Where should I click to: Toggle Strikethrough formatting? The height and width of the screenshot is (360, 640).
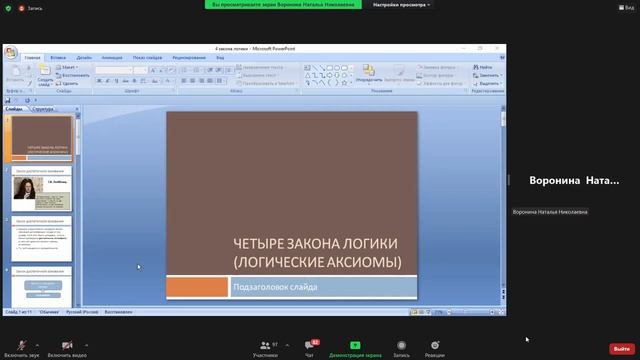tap(125, 81)
